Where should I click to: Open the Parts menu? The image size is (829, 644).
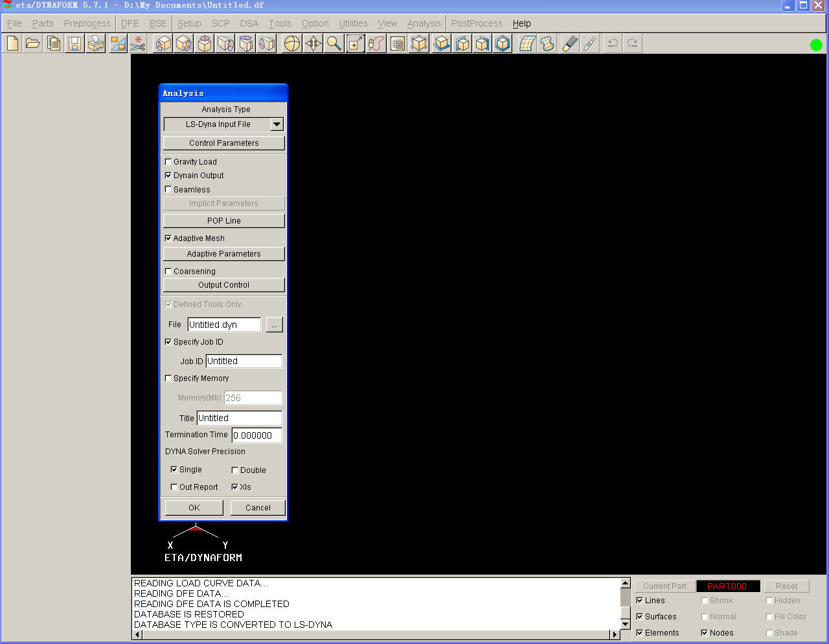[x=43, y=23]
